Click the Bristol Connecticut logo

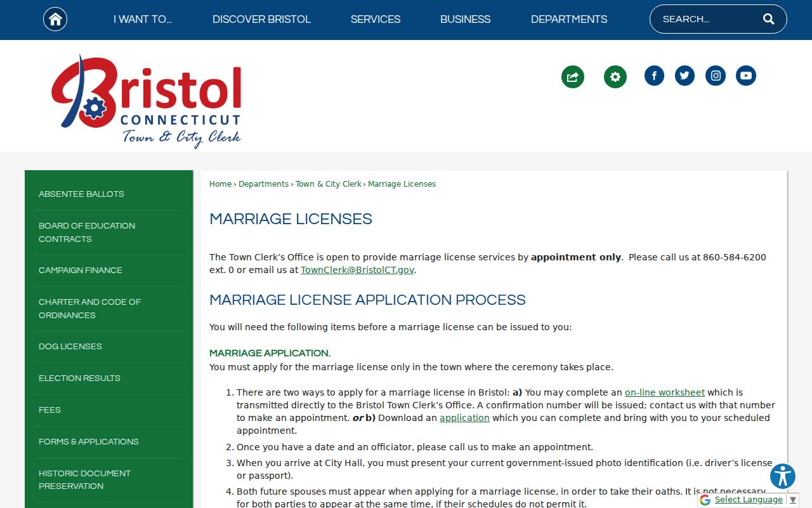(147, 102)
